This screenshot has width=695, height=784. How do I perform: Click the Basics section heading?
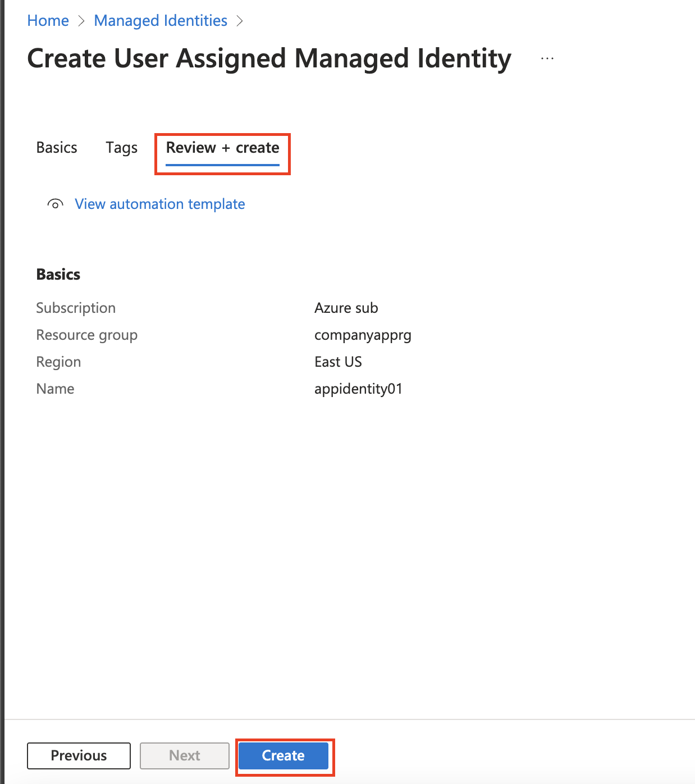point(58,274)
